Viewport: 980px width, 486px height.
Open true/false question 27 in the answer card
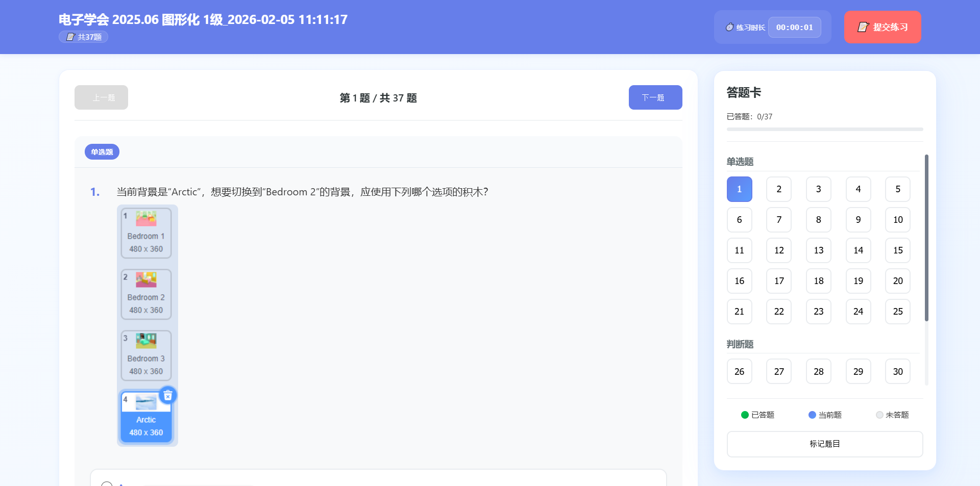point(779,372)
